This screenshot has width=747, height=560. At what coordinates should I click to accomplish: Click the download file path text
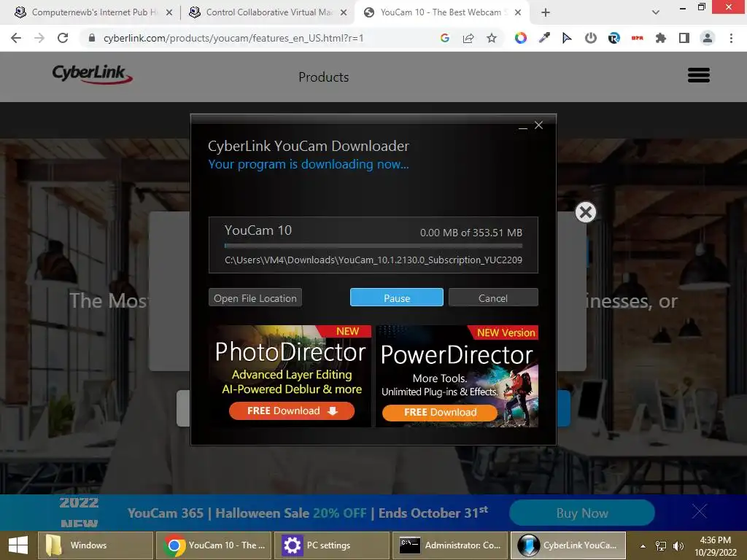373,260
